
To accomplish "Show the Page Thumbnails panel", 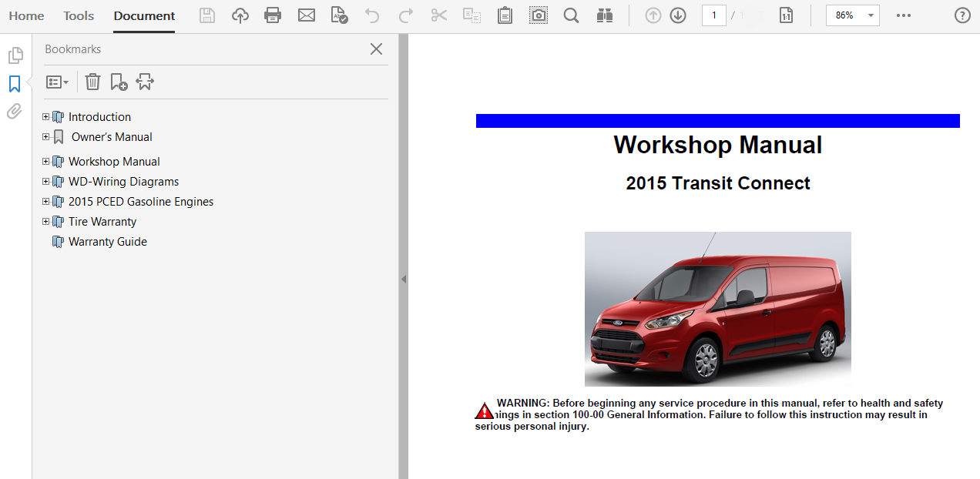I will tap(15, 55).
